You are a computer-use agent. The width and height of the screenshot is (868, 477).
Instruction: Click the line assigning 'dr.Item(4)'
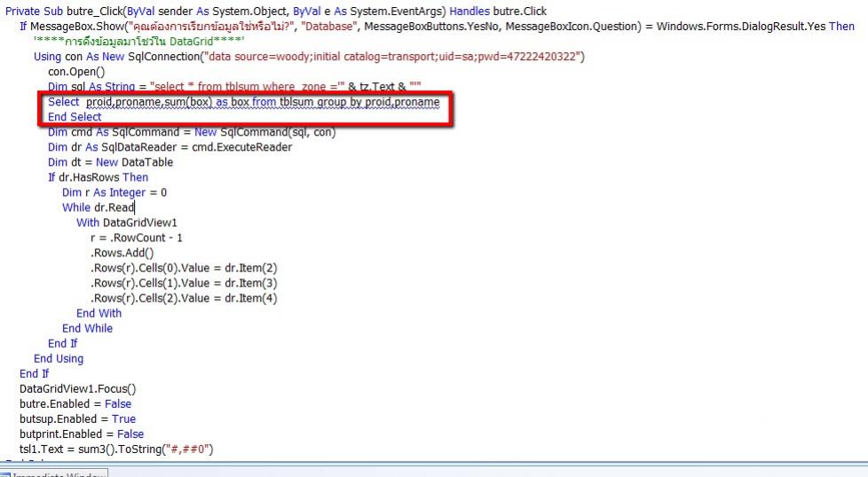point(184,298)
